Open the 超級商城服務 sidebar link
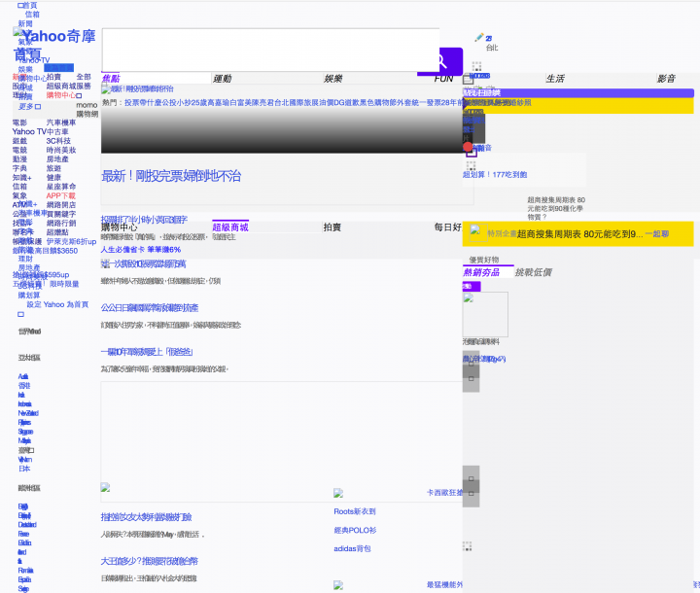 point(69,87)
